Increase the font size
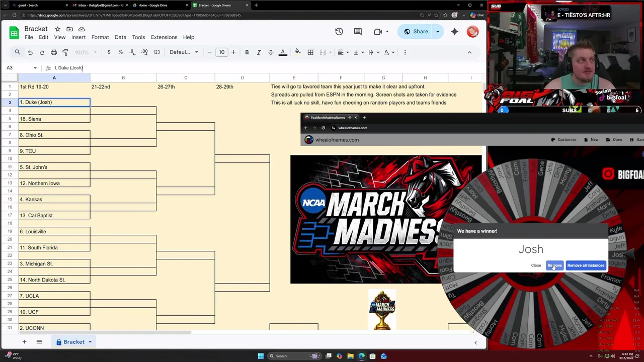 (x=233, y=52)
